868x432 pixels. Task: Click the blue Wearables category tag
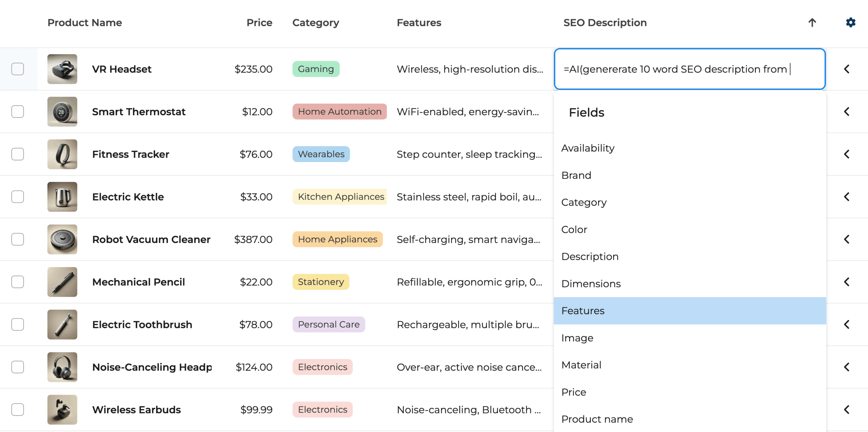(x=321, y=154)
